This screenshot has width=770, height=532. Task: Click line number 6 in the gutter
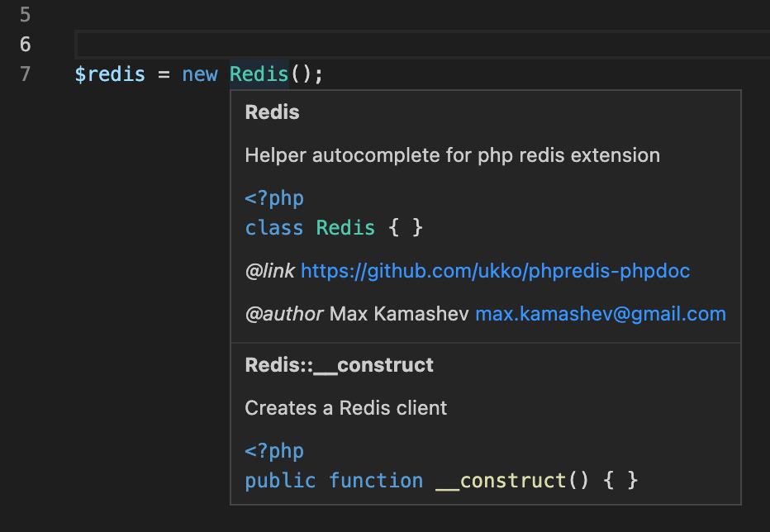tap(25, 45)
